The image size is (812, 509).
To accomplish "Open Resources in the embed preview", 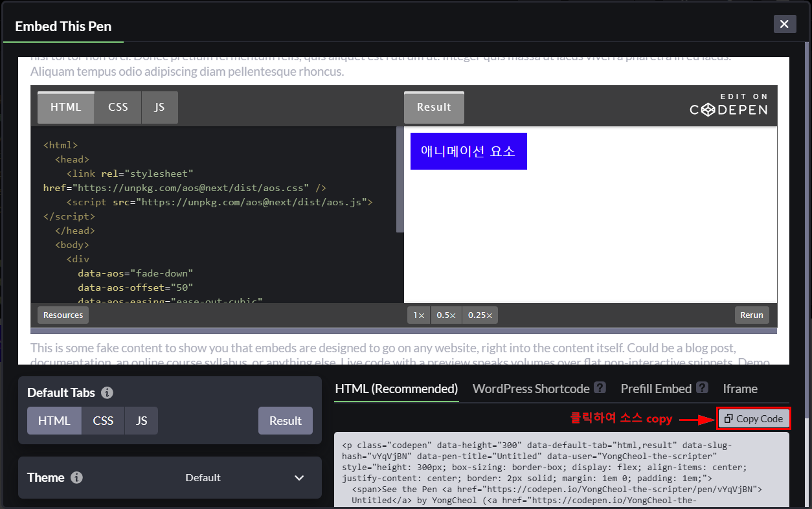I will pyautogui.click(x=63, y=315).
